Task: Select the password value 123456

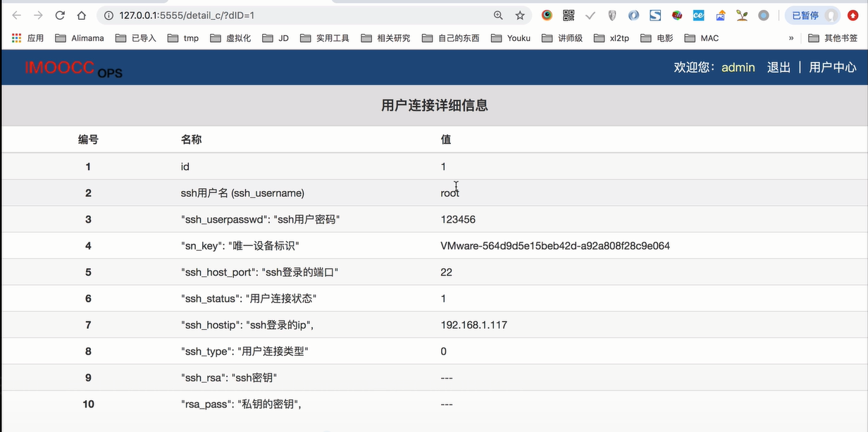Action: (x=458, y=219)
